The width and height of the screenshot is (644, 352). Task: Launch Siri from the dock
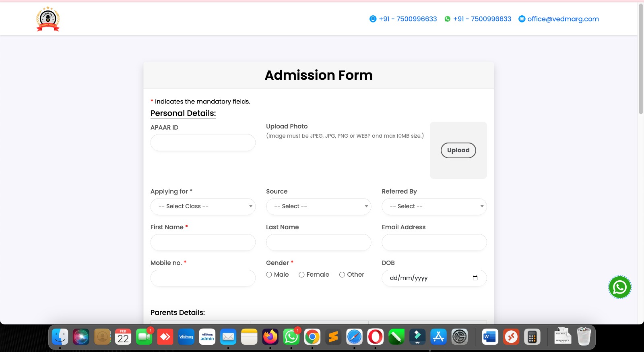point(81,337)
